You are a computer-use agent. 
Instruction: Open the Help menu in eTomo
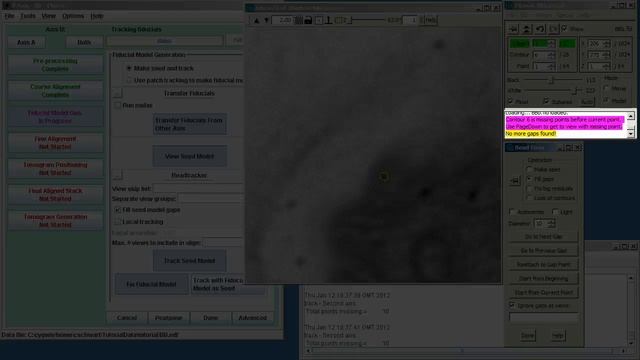97,16
